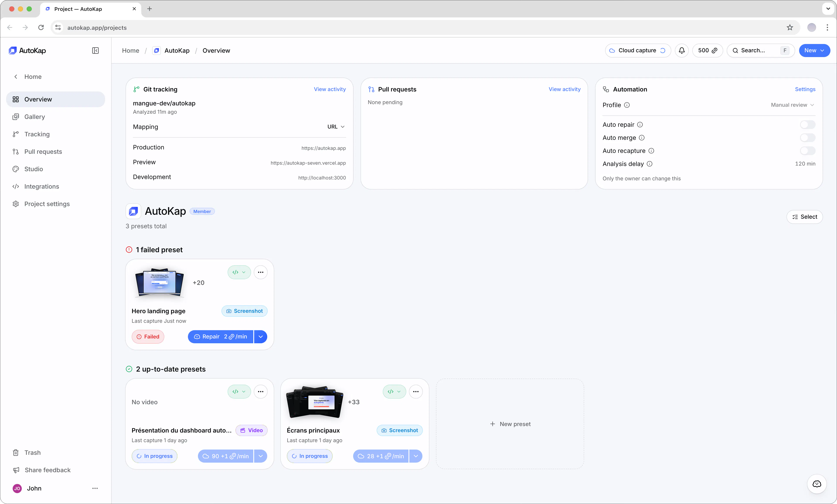Click the info icon next to Auto recapture
837x504 pixels.
[651, 151]
